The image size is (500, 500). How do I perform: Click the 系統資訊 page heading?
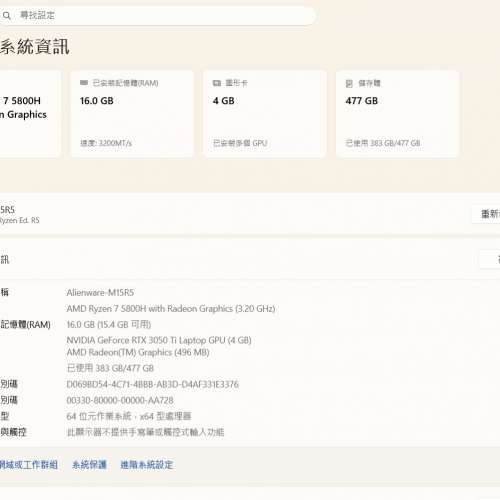tap(35, 47)
